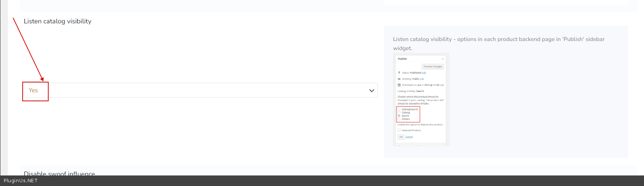
Task: Click the calendar icon beside Published on
Action: coord(399,85)
